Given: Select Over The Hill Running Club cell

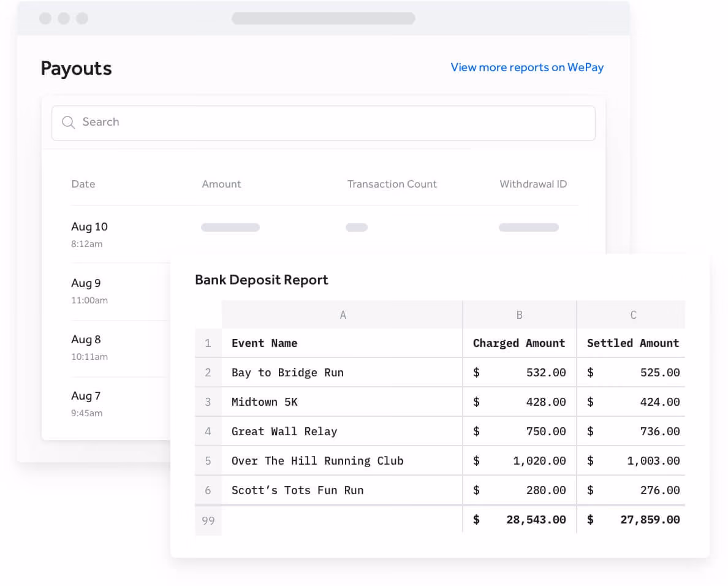Looking at the screenshot, I should 342,460.
